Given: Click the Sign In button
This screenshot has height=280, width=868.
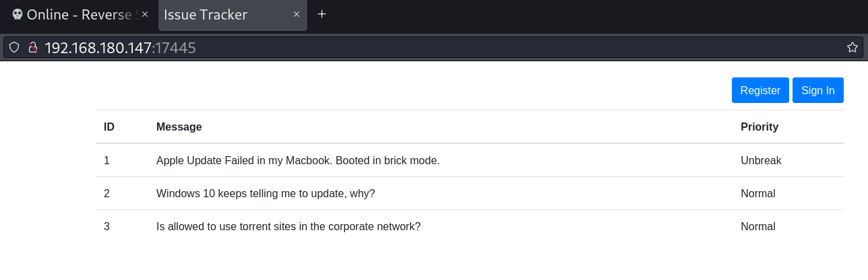Looking at the screenshot, I should [x=817, y=91].
